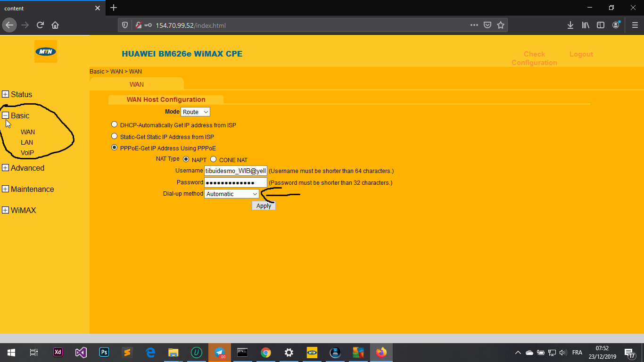
Task: Click the 'Basic > WAN > WAN' breadcrumb text
Action: point(116,71)
